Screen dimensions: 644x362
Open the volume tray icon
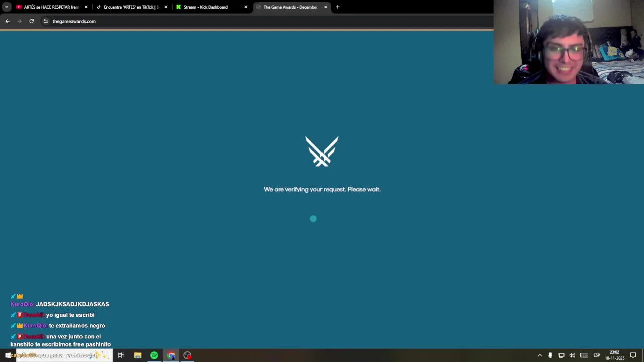tap(572, 355)
